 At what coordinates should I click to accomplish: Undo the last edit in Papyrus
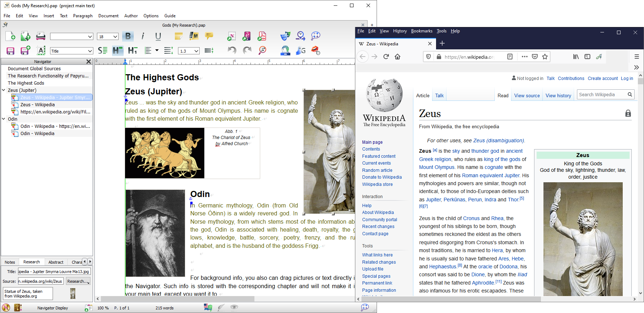pos(232,50)
